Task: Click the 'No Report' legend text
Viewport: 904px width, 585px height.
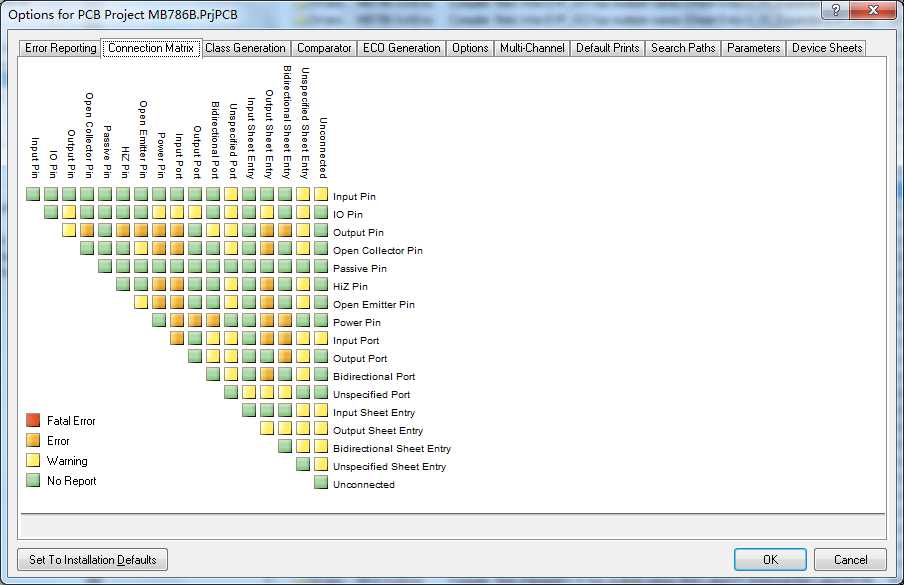Action: (x=71, y=481)
